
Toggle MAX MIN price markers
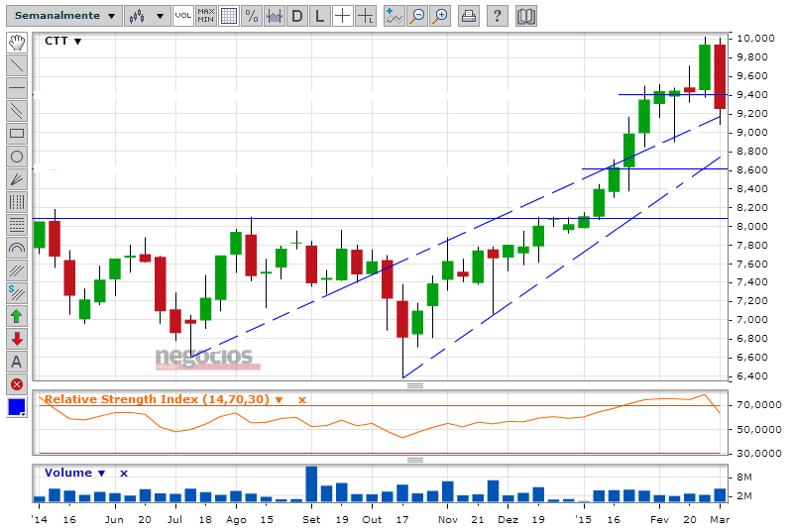point(206,16)
